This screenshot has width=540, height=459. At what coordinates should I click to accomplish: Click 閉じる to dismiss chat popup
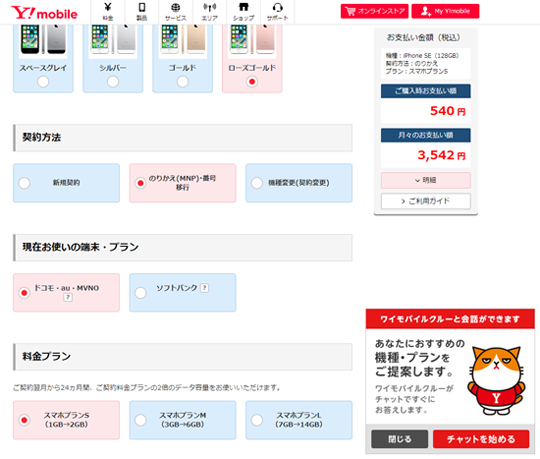[x=399, y=439]
